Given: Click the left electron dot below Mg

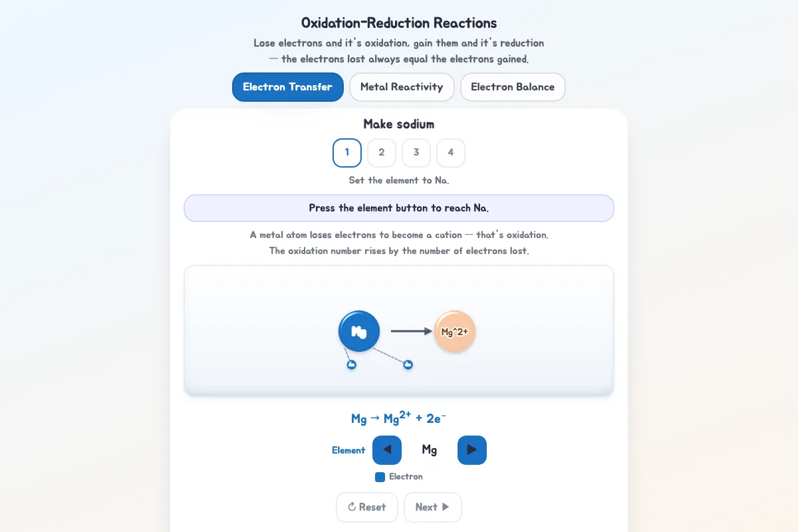Looking at the screenshot, I should pos(352,364).
